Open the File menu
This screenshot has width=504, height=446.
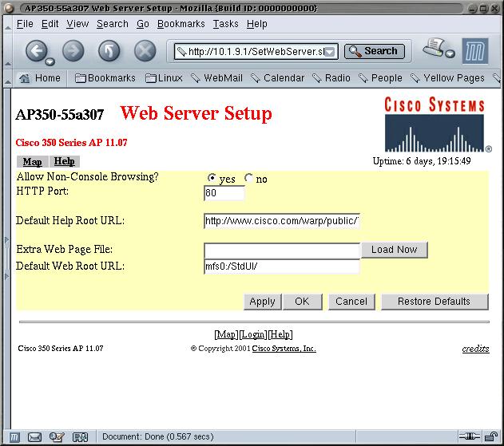[x=25, y=24]
